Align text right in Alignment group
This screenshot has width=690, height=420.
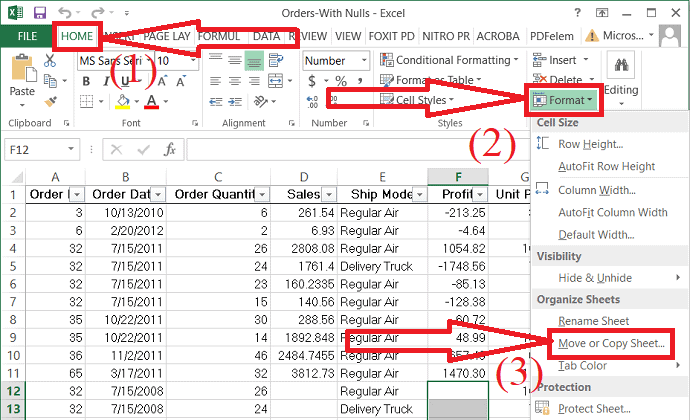pos(254,81)
